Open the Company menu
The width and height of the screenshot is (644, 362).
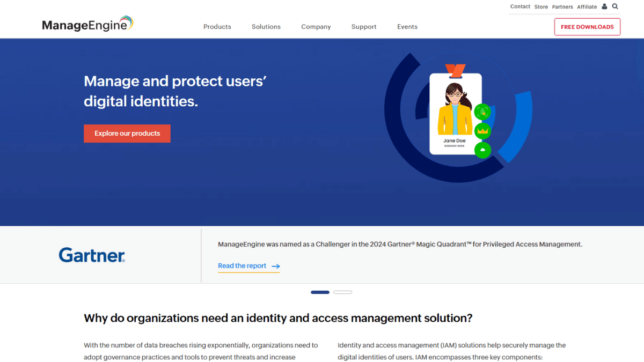(x=316, y=27)
